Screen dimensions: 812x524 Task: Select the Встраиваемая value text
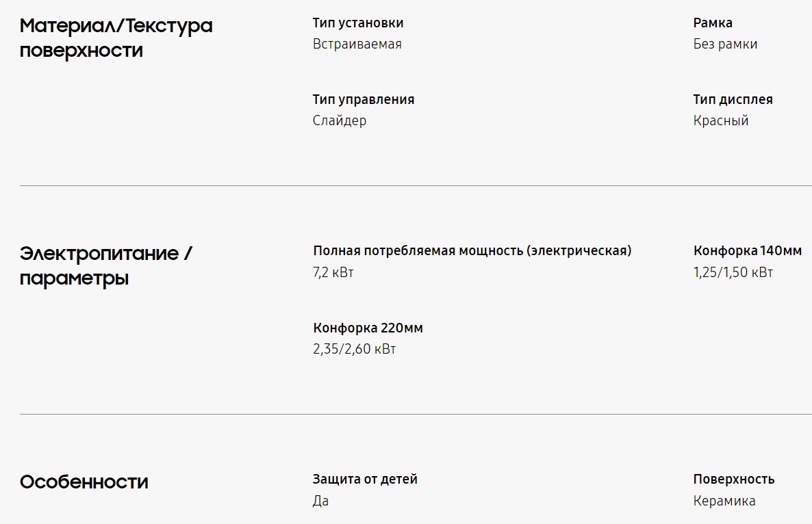point(357,44)
